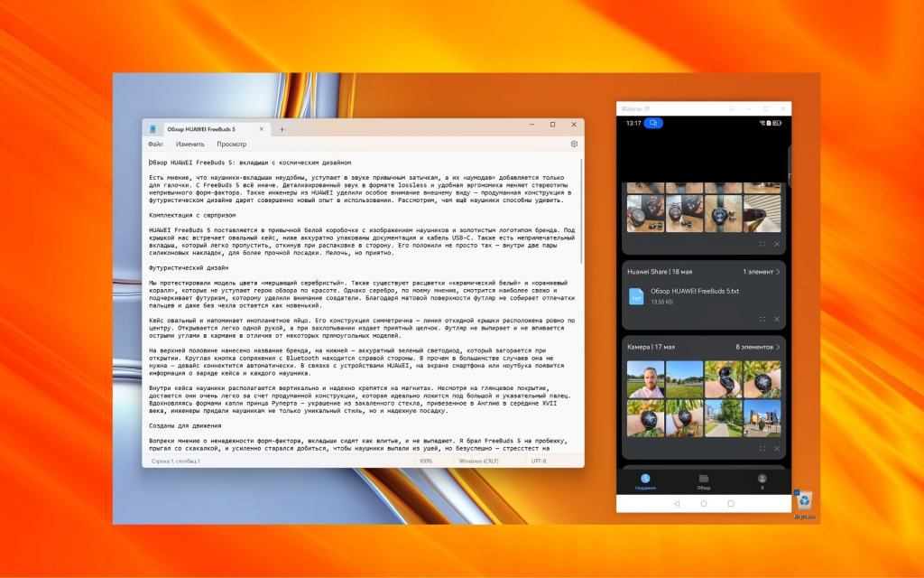Click the Строка 1, столбец 1 status entry
Viewport: 924px width, 578px height.
176,461
